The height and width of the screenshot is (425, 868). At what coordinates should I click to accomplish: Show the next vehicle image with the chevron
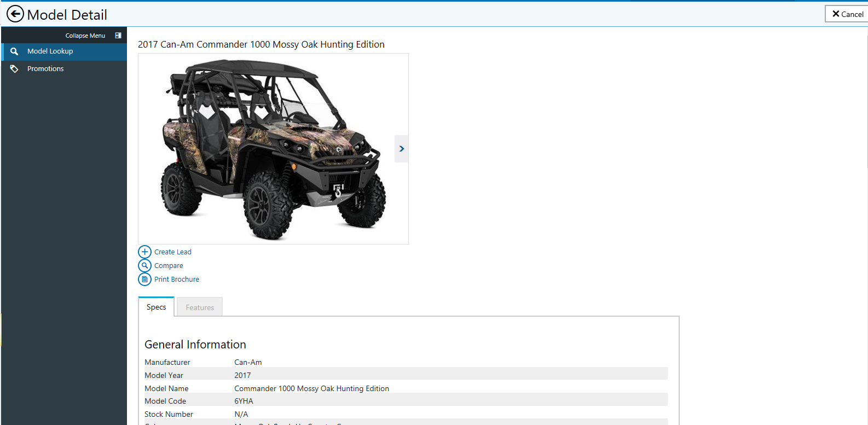[x=402, y=149]
